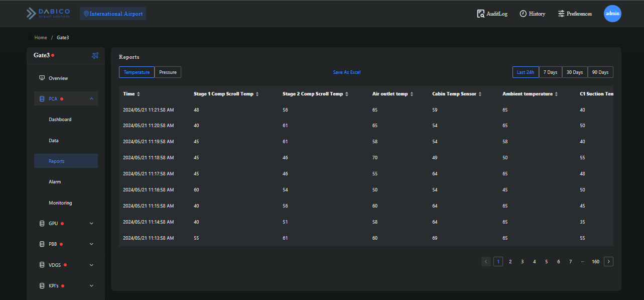Image resolution: width=644 pixels, height=300 pixels.
Task: Click the previous page arrow
Action: pyautogui.click(x=486, y=261)
